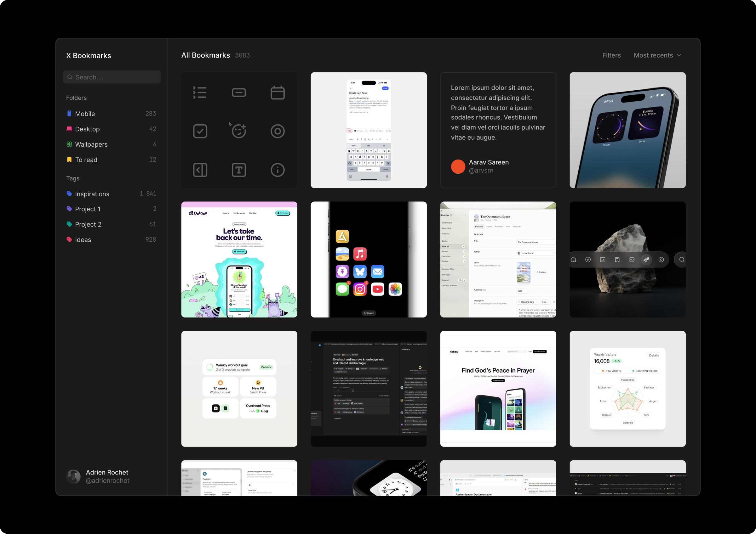756x534 pixels.
Task: Click the Details button on Weekly Visitors card
Action: click(x=654, y=355)
